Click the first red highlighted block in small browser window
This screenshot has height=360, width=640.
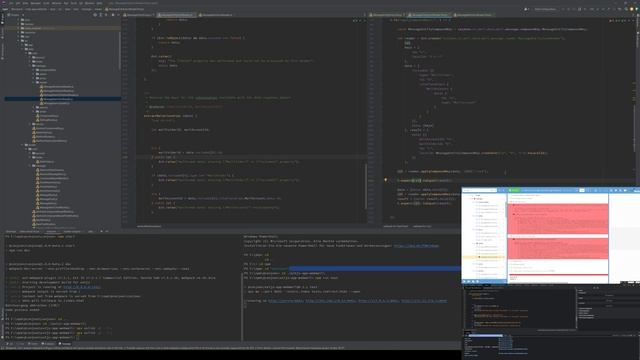click(558, 219)
